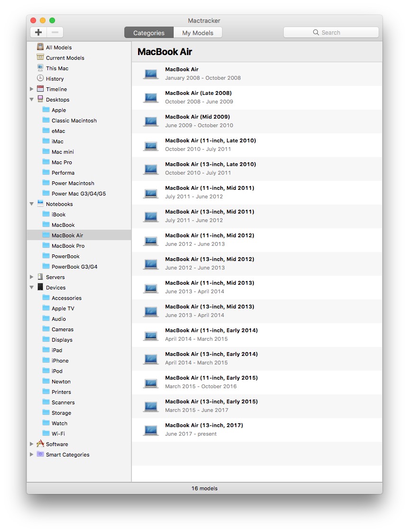Switch to the My Models tab
The height and width of the screenshot is (532, 409).
pyautogui.click(x=198, y=33)
